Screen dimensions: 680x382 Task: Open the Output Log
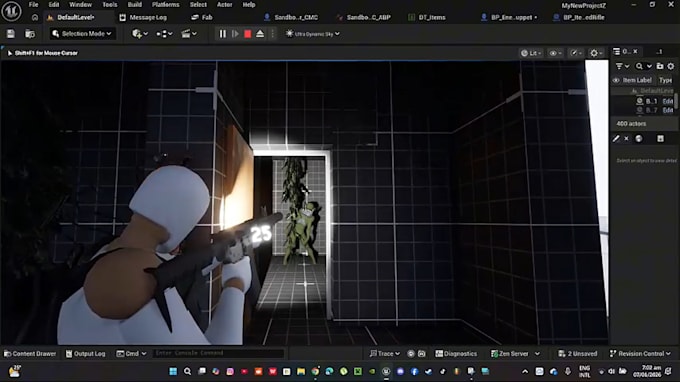click(x=85, y=354)
